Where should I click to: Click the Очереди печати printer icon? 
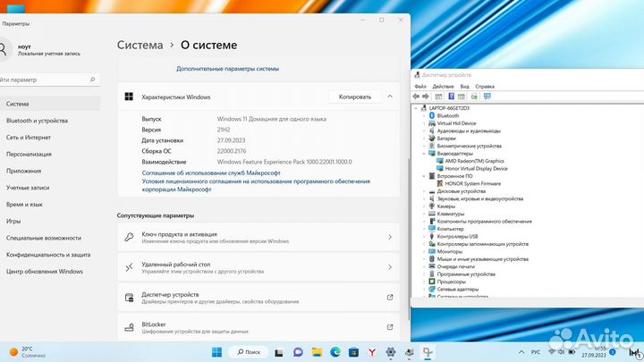click(x=432, y=266)
